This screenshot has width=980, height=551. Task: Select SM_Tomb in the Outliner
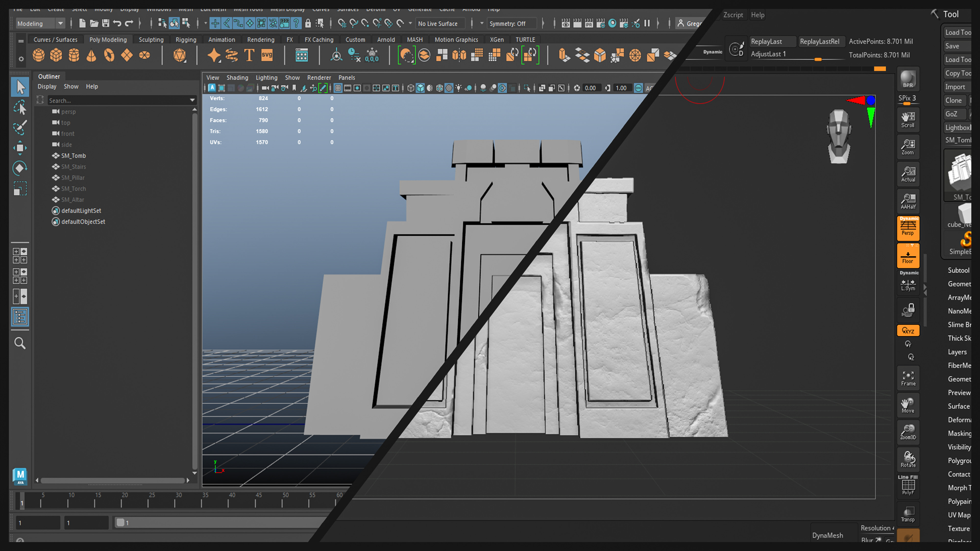tap(73, 156)
